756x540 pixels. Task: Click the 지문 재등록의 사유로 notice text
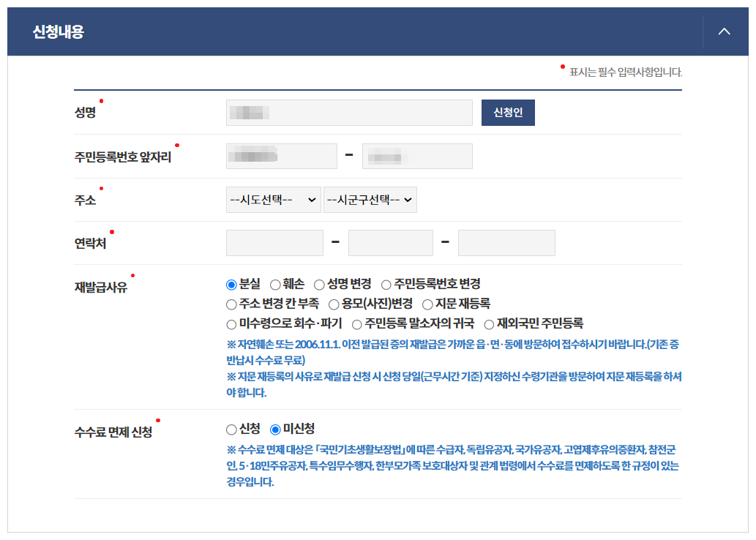tap(454, 384)
